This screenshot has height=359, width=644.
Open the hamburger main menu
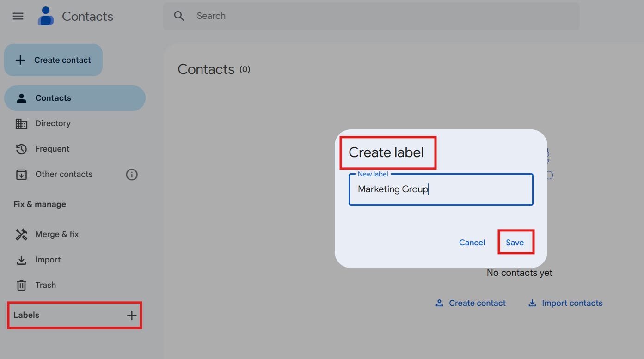pyautogui.click(x=18, y=16)
